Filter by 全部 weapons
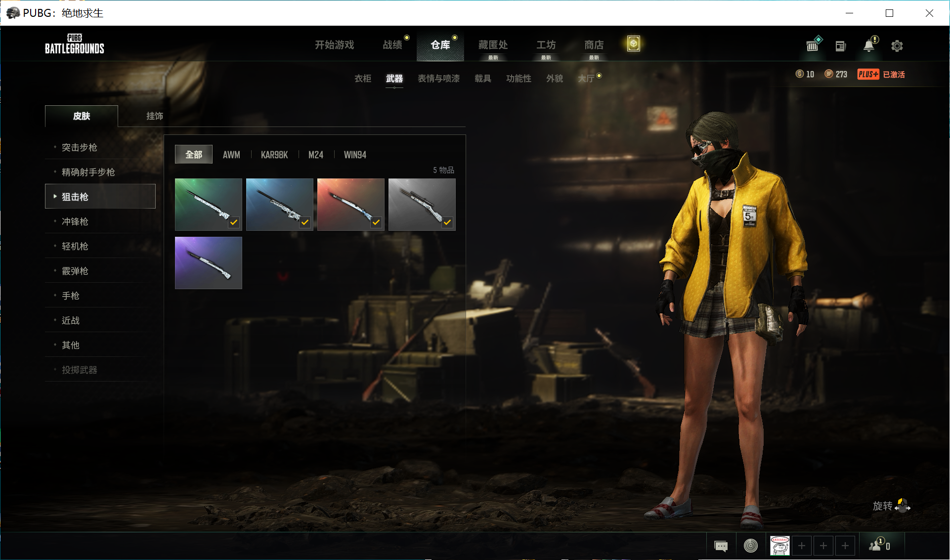The image size is (950, 560). tap(194, 155)
